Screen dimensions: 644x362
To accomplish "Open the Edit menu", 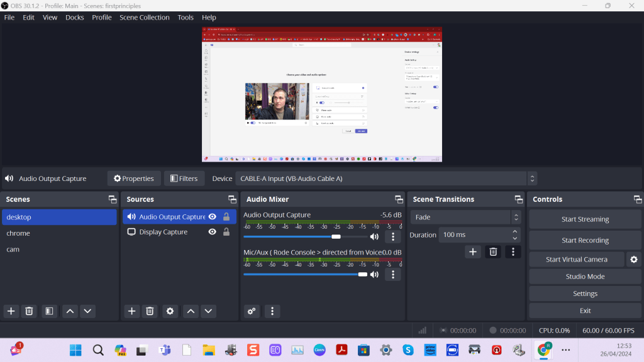I will click(28, 17).
